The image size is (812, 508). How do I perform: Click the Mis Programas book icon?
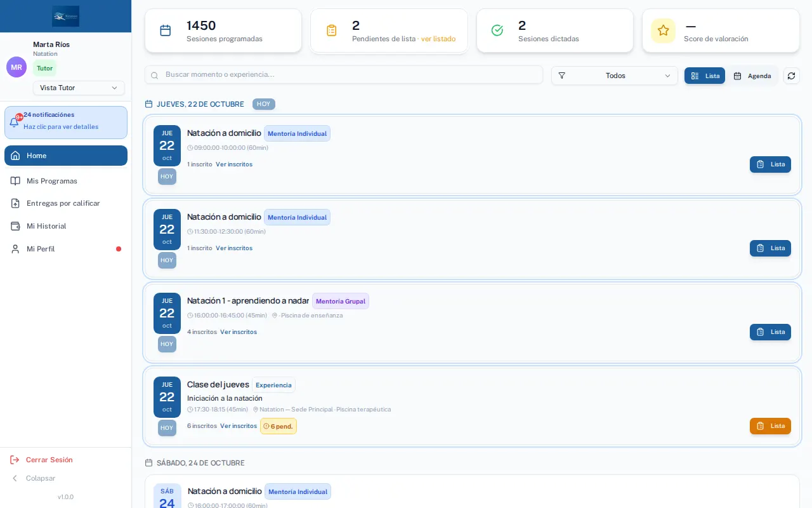tap(15, 181)
